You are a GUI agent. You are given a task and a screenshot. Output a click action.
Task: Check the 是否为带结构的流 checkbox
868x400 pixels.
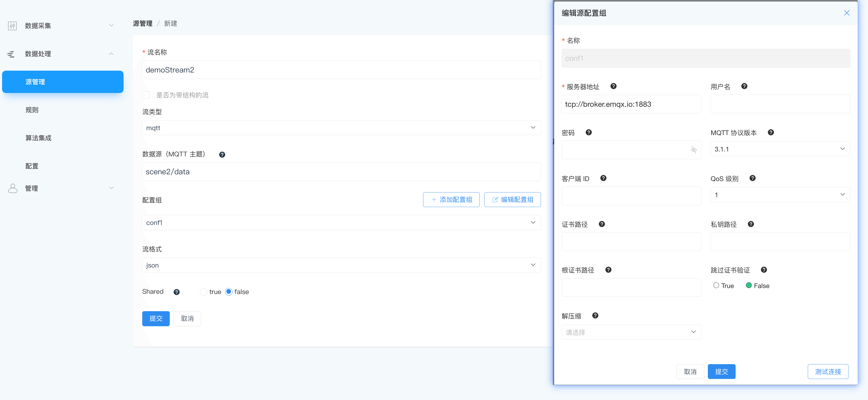146,95
